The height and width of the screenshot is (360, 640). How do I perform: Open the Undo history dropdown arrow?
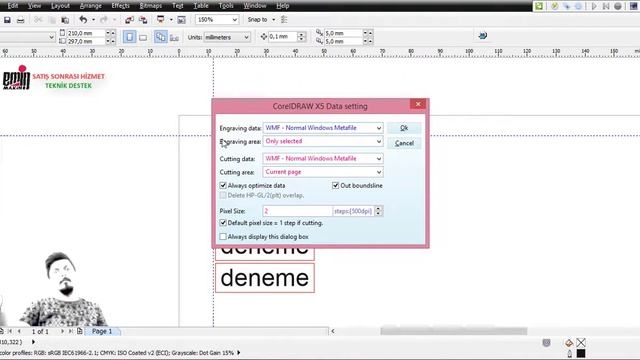point(93,20)
